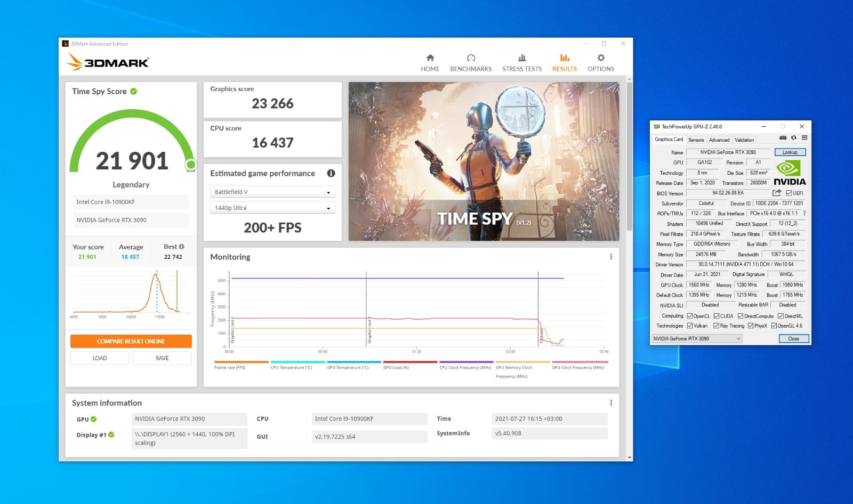
Task: Click the info icon for Estimated game performance
Action: [331, 173]
